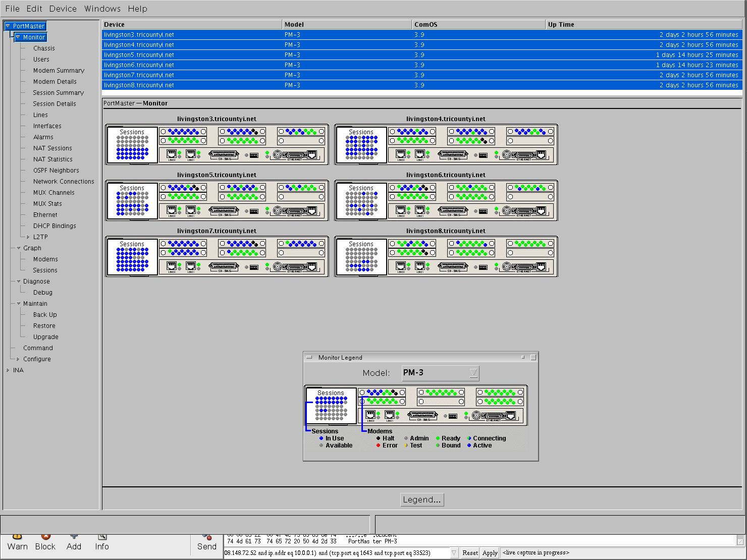Image resolution: width=747 pixels, height=560 pixels.
Task: Click the Apply filter button
Action: click(x=490, y=553)
